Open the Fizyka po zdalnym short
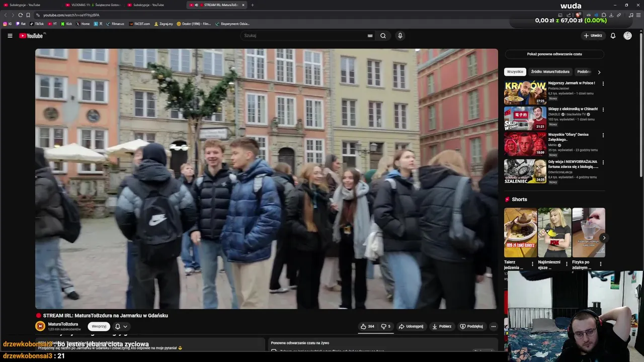The image size is (644, 362). pos(589,233)
